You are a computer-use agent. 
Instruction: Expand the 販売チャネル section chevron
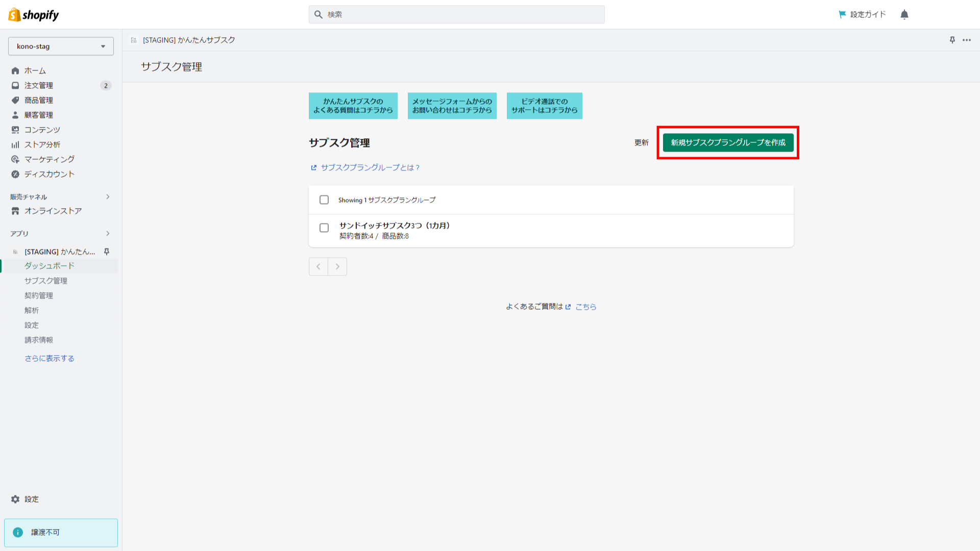[x=108, y=197]
